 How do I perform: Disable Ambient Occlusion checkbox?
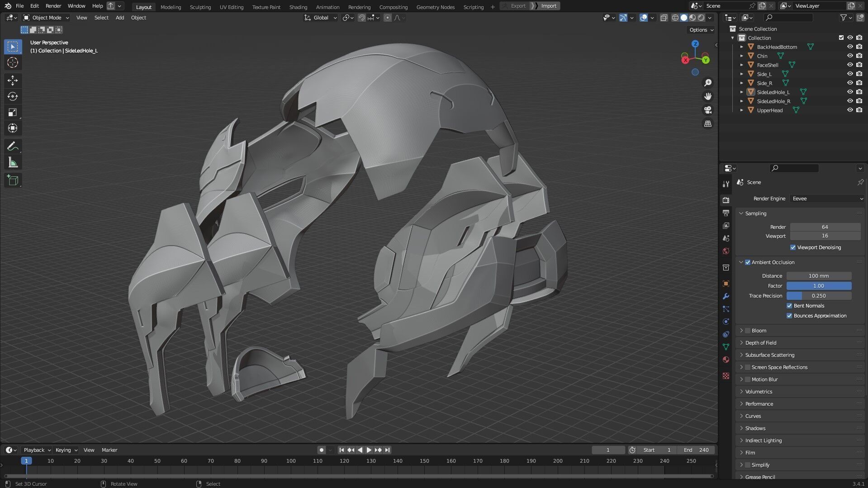tap(748, 262)
